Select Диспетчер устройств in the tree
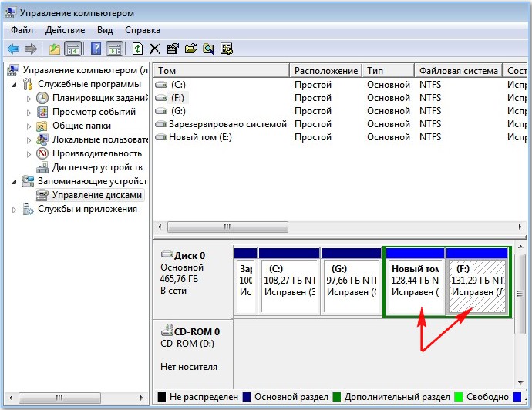Image resolution: width=532 pixels, height=410 pixels. [x=97, y=167]
